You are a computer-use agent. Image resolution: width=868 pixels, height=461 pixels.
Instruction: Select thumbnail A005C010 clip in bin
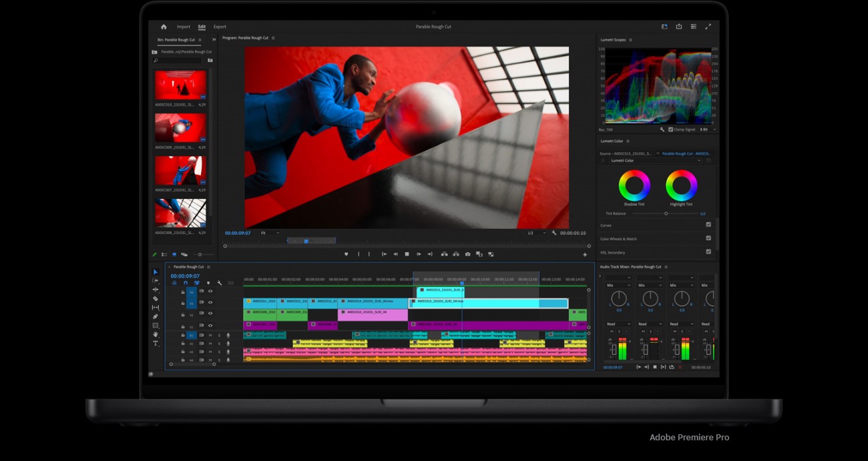click(180, 85)
